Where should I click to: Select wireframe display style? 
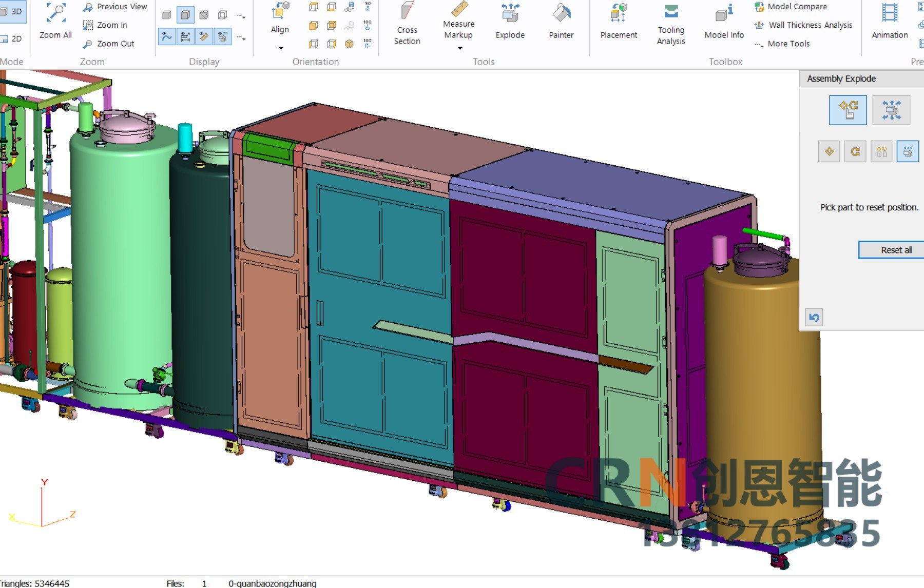pos(222,15)
